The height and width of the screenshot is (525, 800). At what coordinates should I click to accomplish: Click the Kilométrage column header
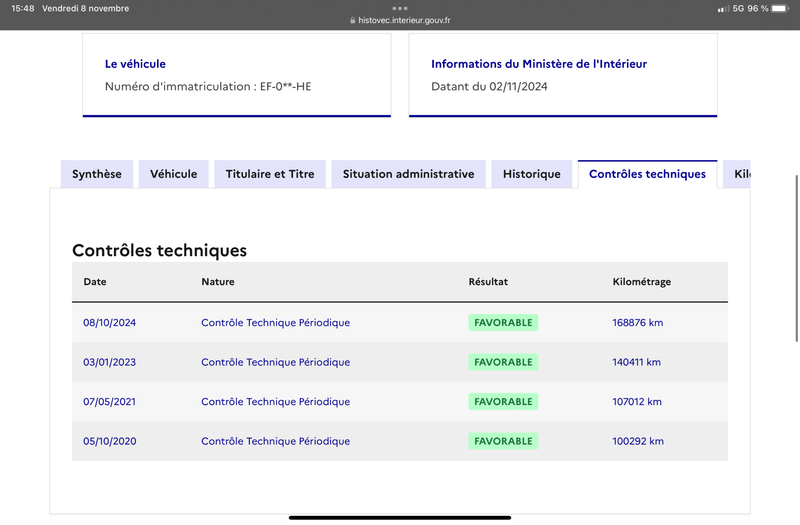642,282
